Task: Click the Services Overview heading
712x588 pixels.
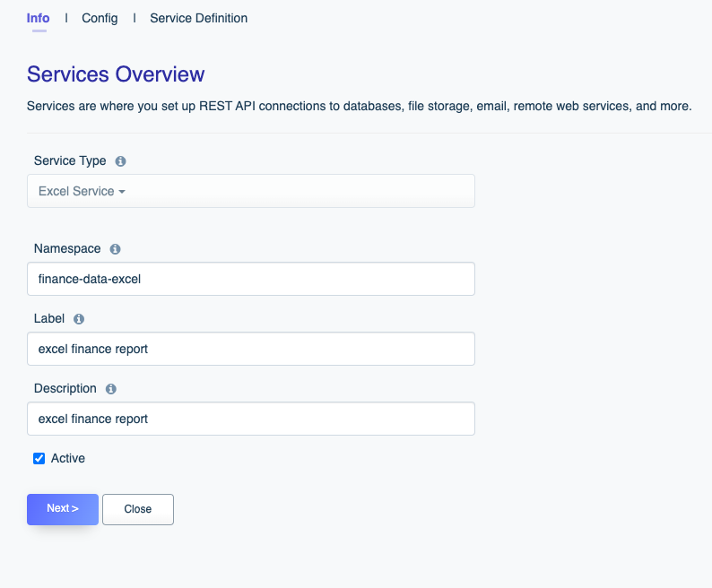Action: [x=116, y=74]
